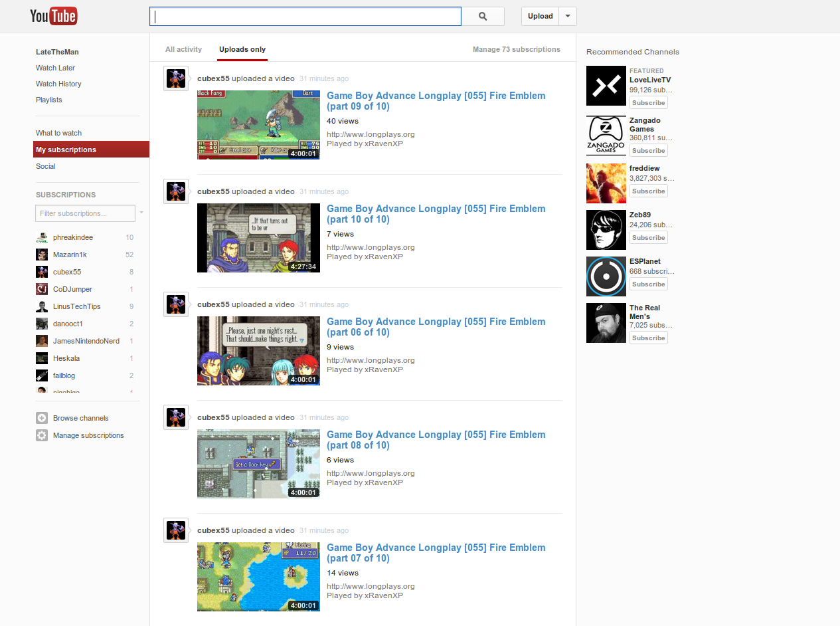This screenshot has height=626, width=840.
Task: Open Playlists in sidebar
Action: [x=49, y=100]
